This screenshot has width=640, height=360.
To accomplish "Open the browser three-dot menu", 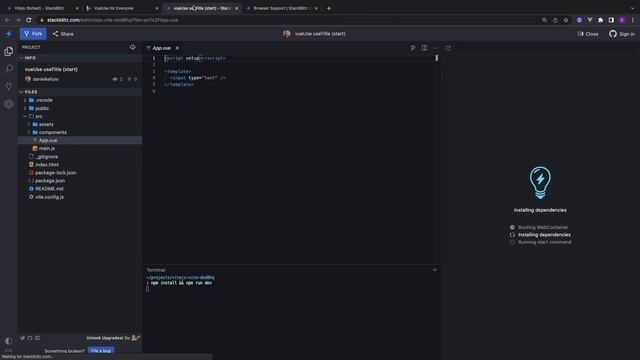I will [x=633, y=20].
